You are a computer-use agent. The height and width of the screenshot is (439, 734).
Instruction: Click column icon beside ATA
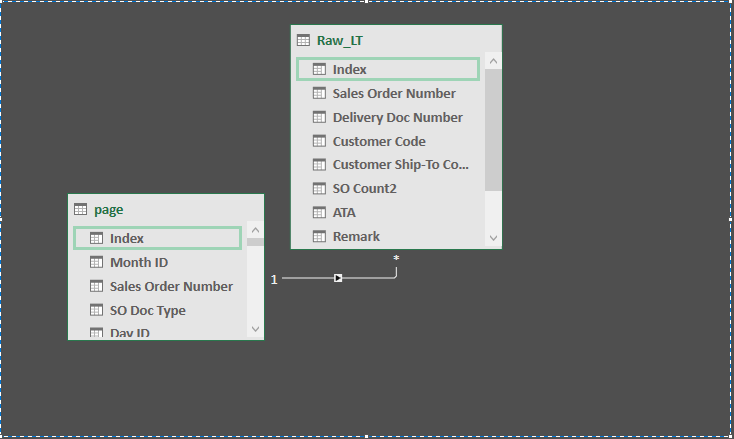tap(319, 212)
